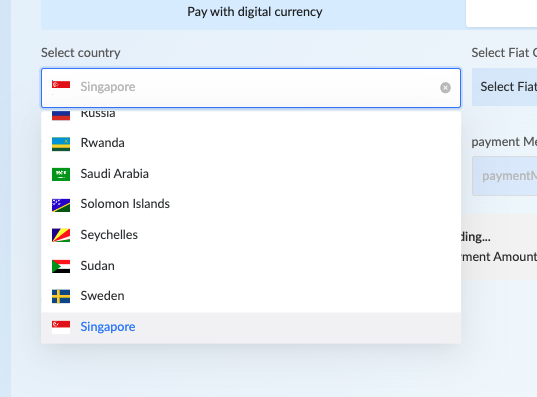
Task: Open the Select Fiat currency dropdown
Action: tap(504, 87)
